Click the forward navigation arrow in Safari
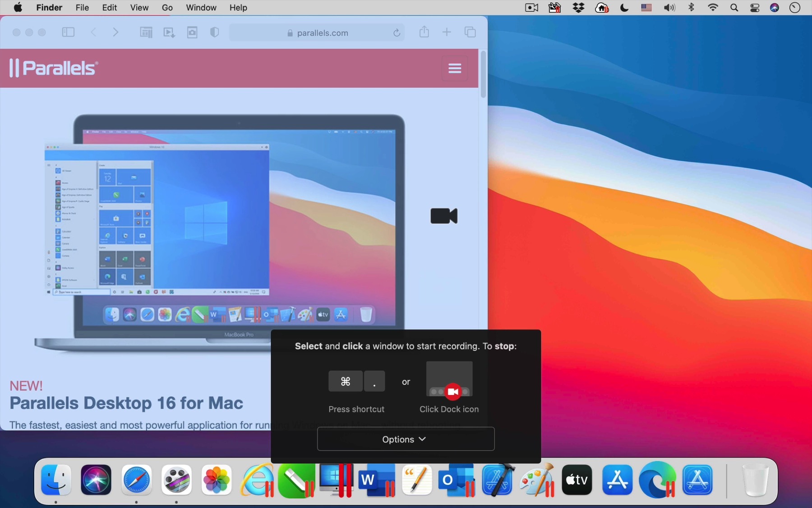 pyautogui.click(x=115, y=32)
